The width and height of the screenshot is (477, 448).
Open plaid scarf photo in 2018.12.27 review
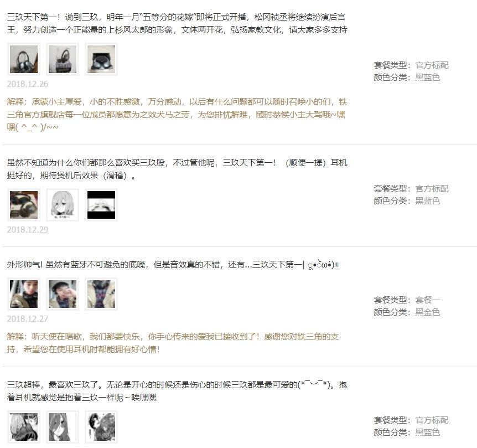click(101, 294)
